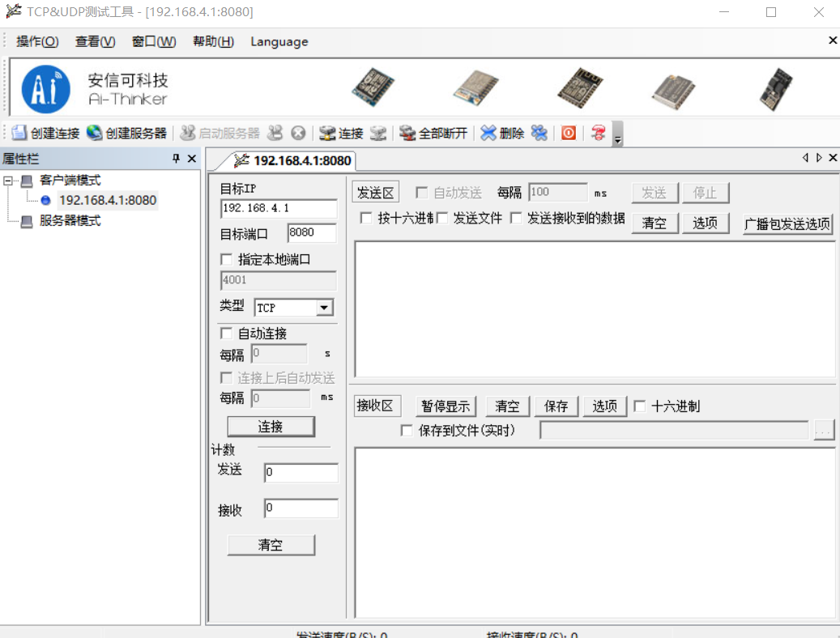Select 192.168.4.1:8080 connection in the tree
840x638 pixels.
[108, 200]
